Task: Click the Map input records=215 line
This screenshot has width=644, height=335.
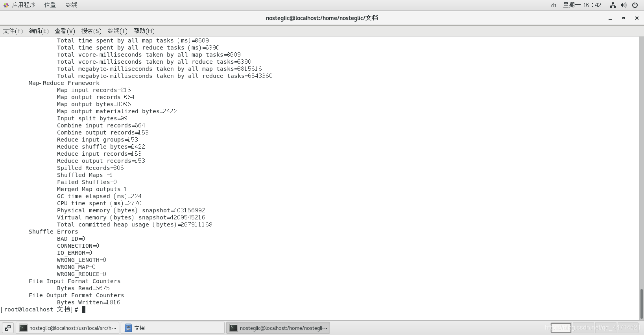Action: (x=94, y=90)
